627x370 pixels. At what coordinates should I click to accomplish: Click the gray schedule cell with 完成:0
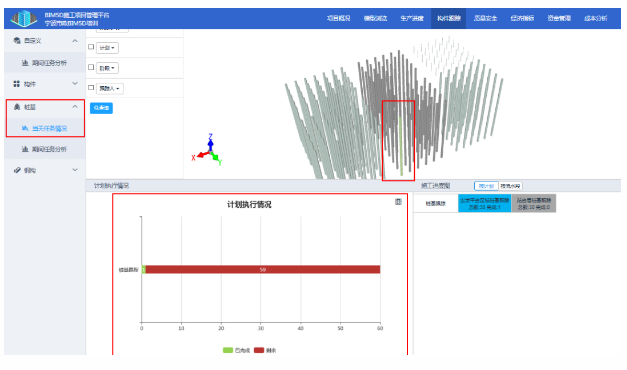point(534,204)
